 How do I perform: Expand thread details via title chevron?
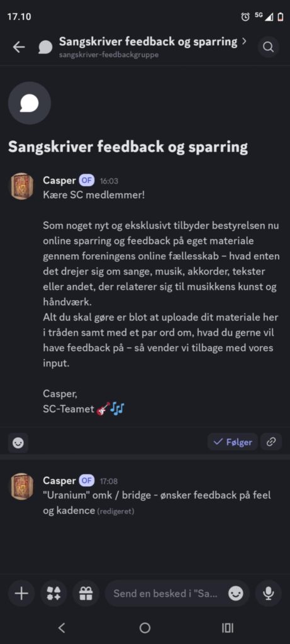pyautogui.click(x=245, y=42)
